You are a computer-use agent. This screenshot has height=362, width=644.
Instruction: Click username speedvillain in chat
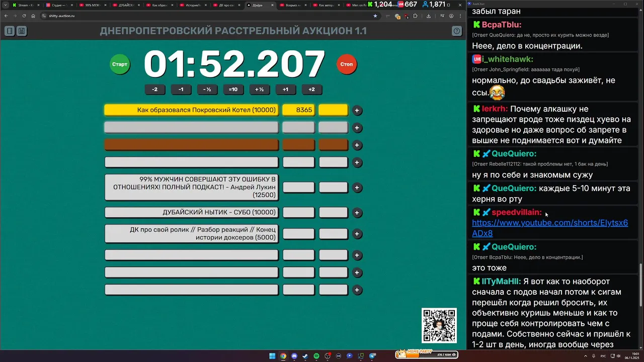(x=517, y=212)
